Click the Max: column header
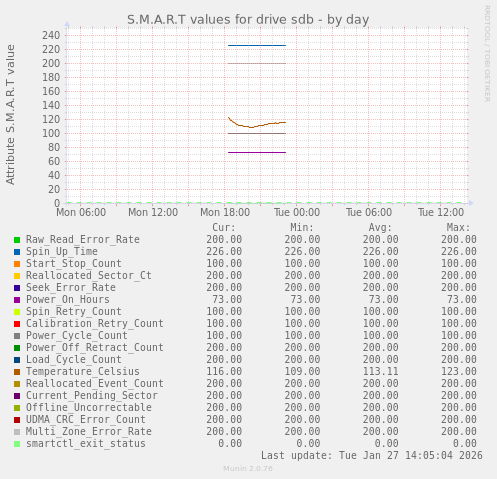 coord(458,228)
